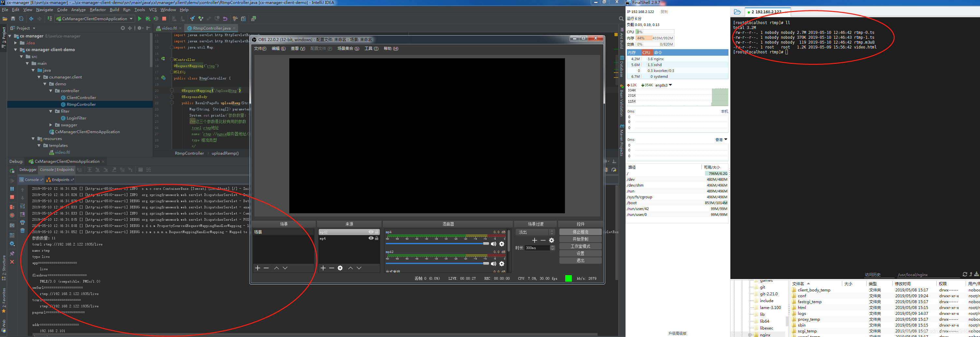Screen dimensions: 980x337
Task: Expand the swagger package node
Action: [x=50, y=125]
